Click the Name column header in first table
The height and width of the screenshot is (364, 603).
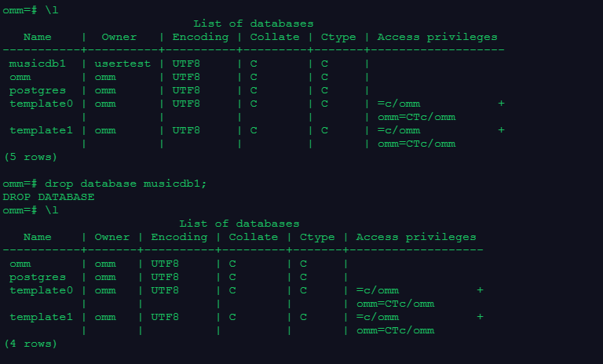pyautogui.click(x=38, y=37)
